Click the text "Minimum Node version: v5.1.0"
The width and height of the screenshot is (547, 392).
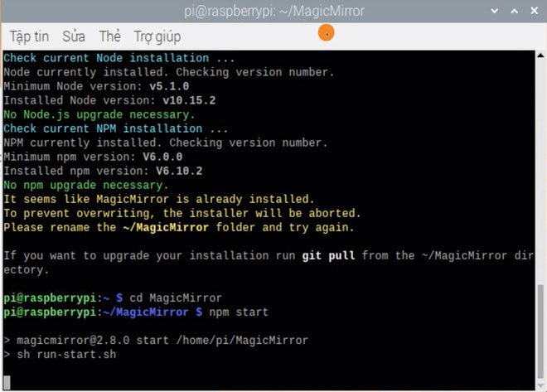tap(96, 86)
